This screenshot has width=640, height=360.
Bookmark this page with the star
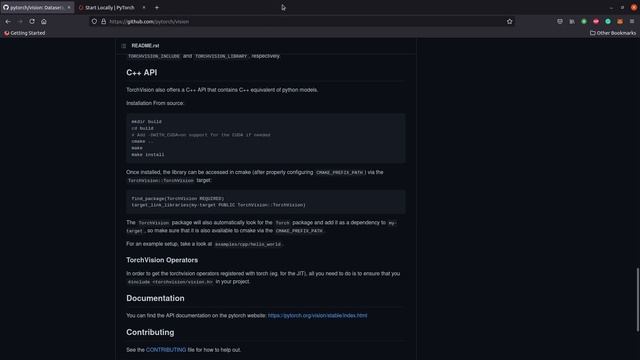coord(509,21)
